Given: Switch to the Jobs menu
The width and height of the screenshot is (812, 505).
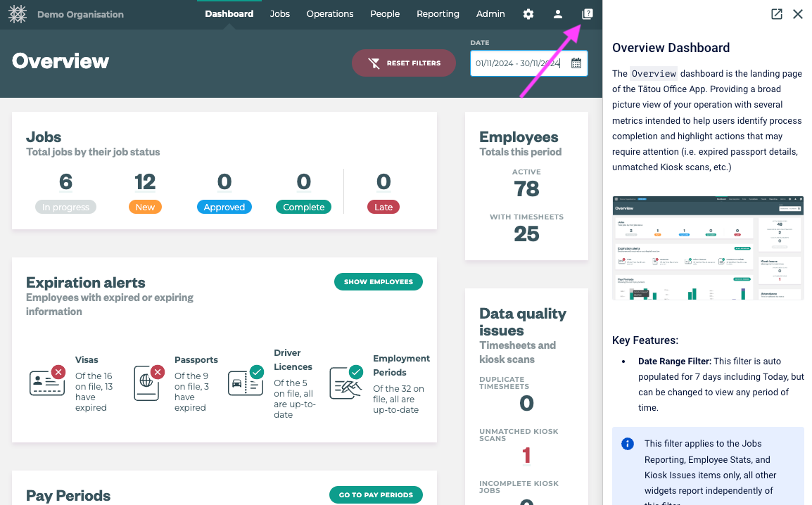Looking at the screenshot, I should pyautogui.click(x=279, y=14).
